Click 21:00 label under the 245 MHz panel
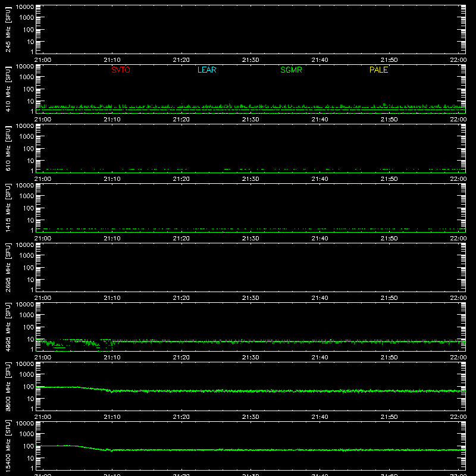 coord(43,60)
